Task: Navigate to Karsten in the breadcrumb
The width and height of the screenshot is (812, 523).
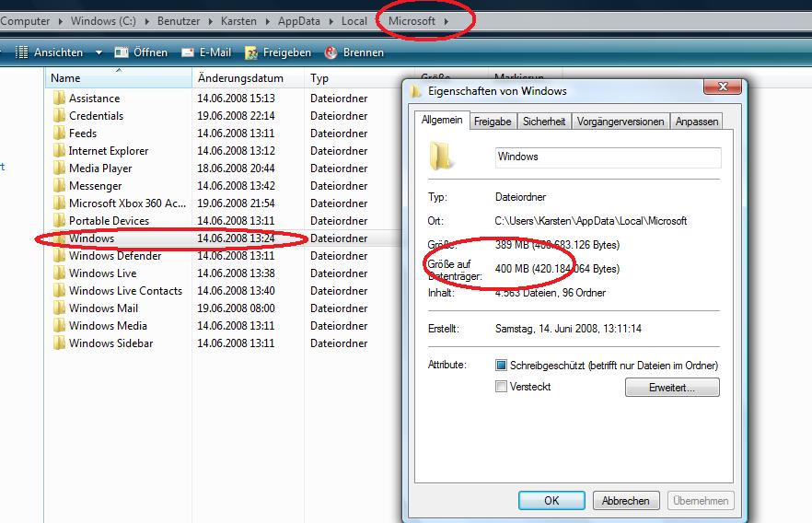Action: click(238, 21)
